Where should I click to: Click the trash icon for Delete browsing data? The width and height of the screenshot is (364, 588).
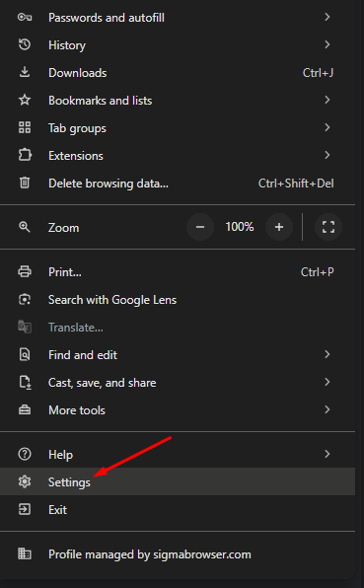(x=25, y=183)
